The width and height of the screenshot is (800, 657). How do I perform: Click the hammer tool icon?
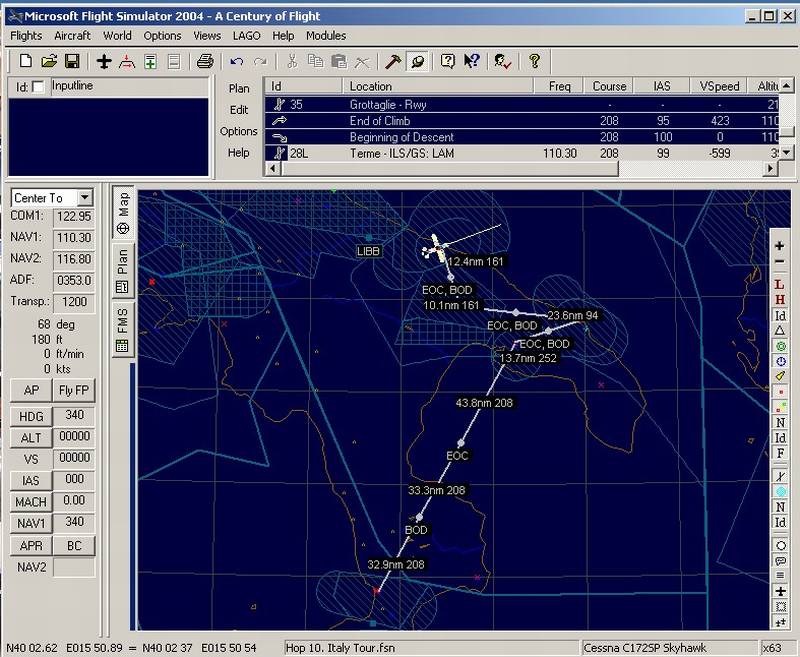393,62
